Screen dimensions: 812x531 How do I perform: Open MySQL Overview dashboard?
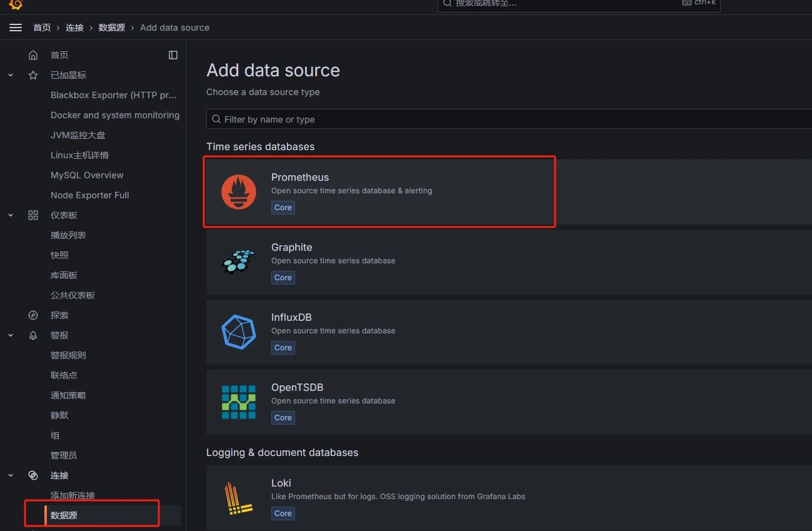[x=87, y=175]
